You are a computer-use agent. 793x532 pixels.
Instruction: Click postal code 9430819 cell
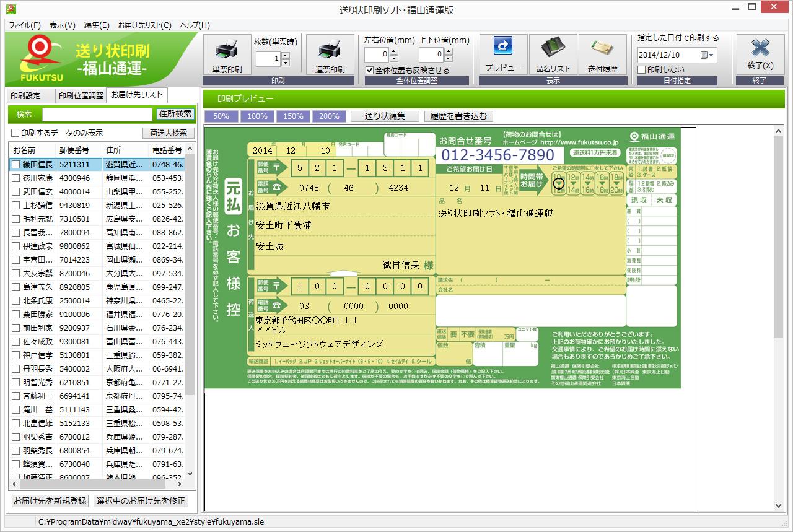79,206
